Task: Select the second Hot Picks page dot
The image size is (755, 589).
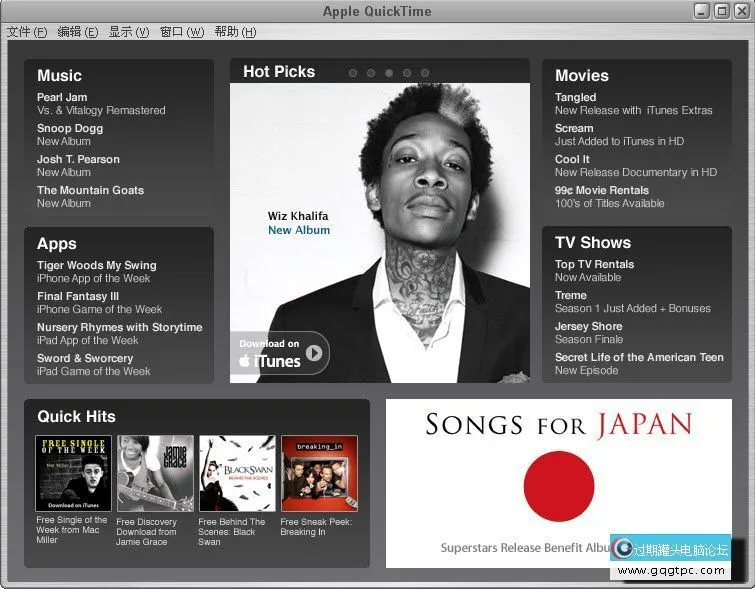Action: tap(371, 73)
